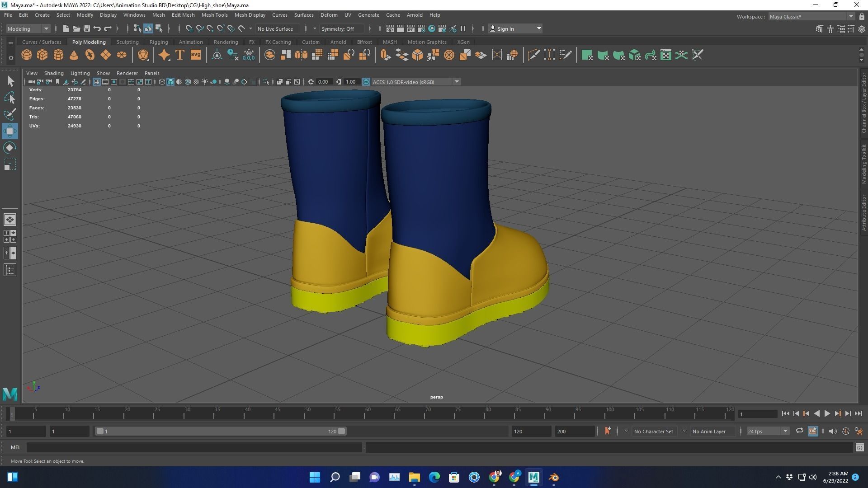Open the Script Editor button
This screenshot has width=868, height=488.
point(860,447)
